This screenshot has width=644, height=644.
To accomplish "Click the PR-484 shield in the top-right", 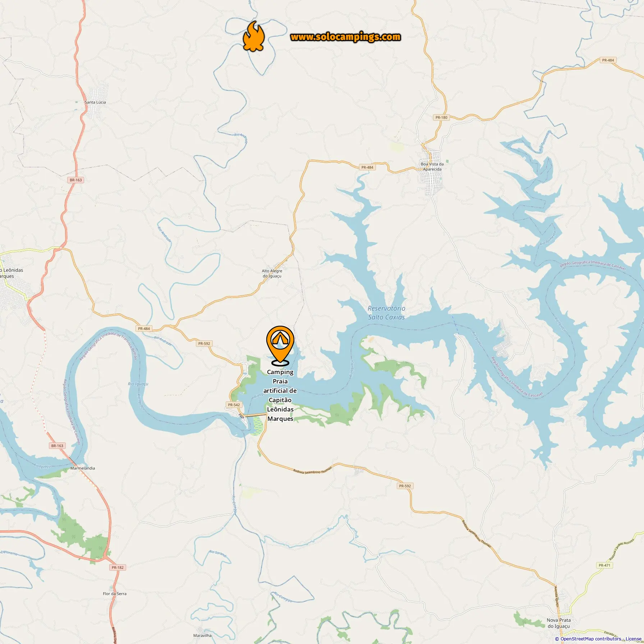I will tap(608, 60).
